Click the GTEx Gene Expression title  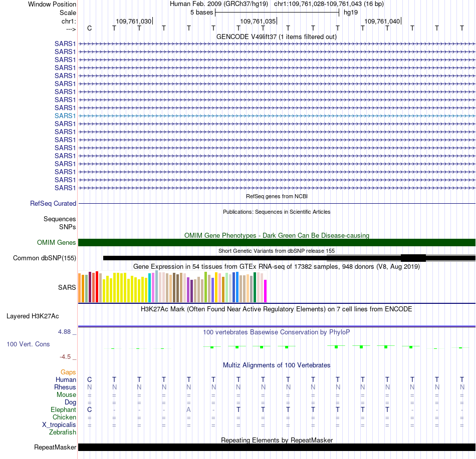[x=277, y=267]
